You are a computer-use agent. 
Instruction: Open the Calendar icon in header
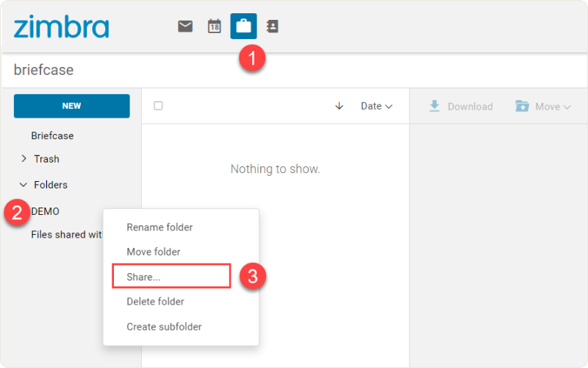(x=214, y=26)
